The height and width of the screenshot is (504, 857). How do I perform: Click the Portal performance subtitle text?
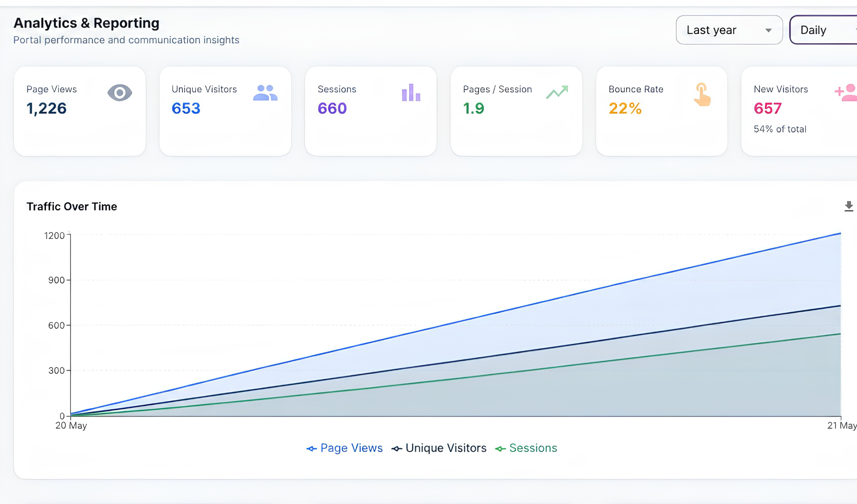[126, 40]
